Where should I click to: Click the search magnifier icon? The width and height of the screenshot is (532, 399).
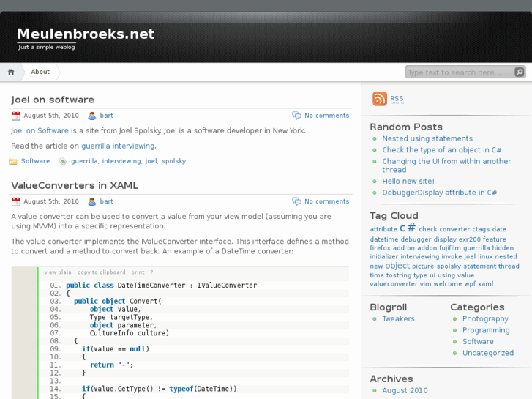[519, 72]
